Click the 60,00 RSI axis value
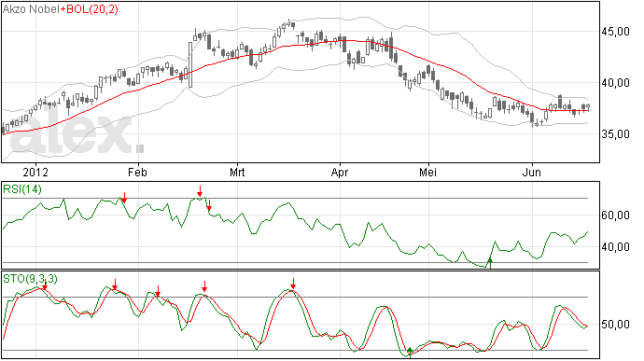Image resolution: width=644 pixels, height=361 pixels. [616, 215]
